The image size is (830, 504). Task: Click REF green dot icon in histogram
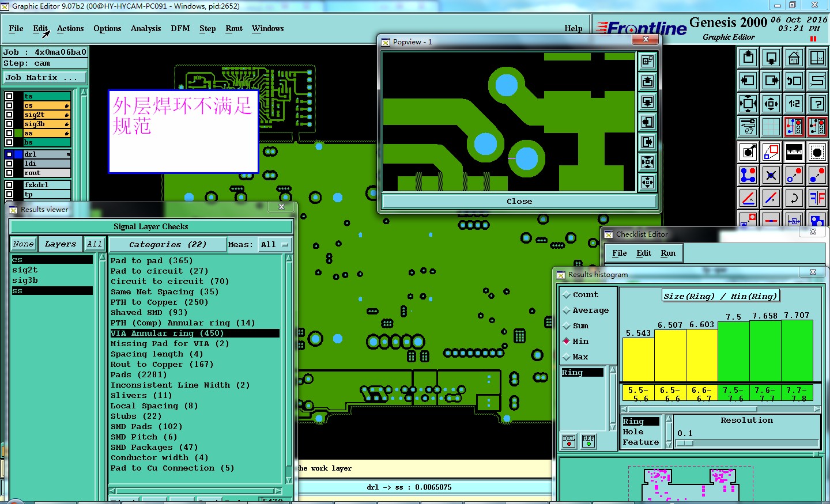[588, 441]
